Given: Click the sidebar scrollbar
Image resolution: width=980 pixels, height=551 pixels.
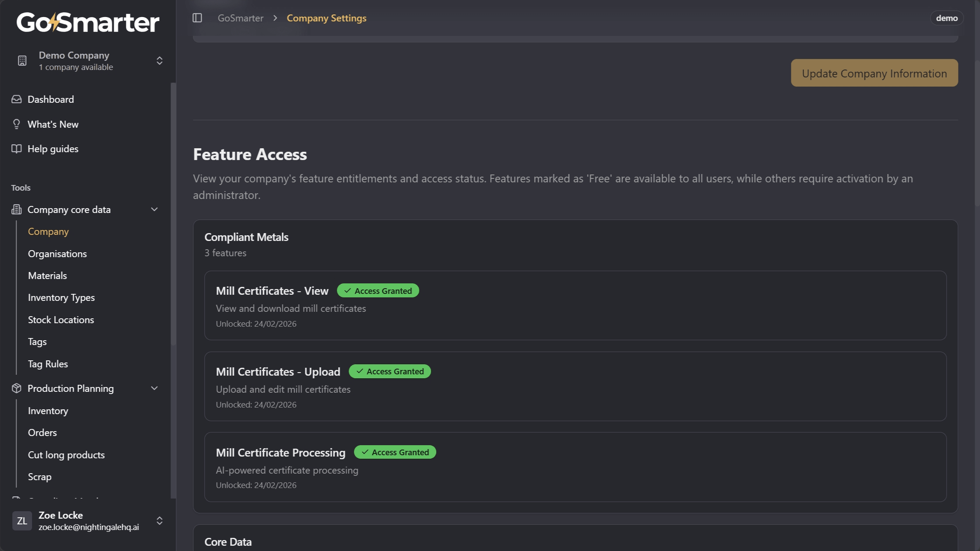Looking at the screenshot, I should (x=173, y=214).
